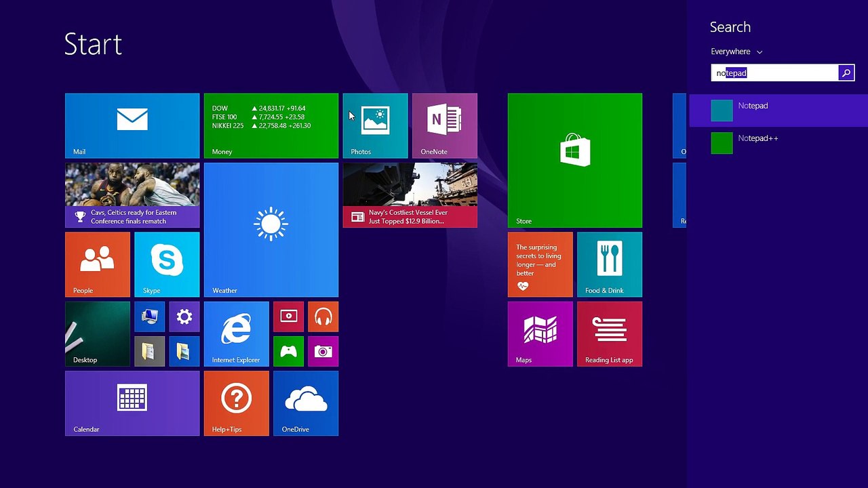Open the Store tile
The image size is (868, 488).
pyautogui.click(x=575, y=161)
